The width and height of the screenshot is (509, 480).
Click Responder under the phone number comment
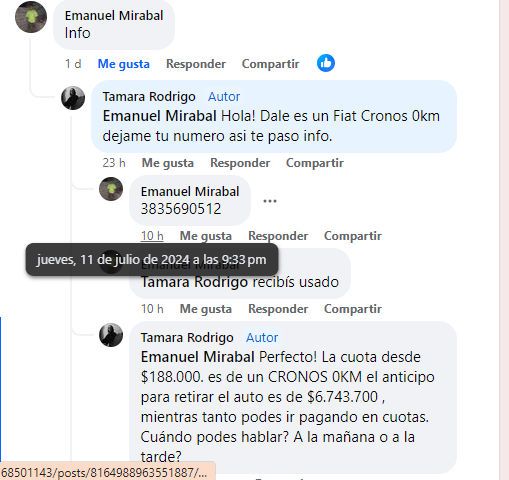[x=278, y=236]
